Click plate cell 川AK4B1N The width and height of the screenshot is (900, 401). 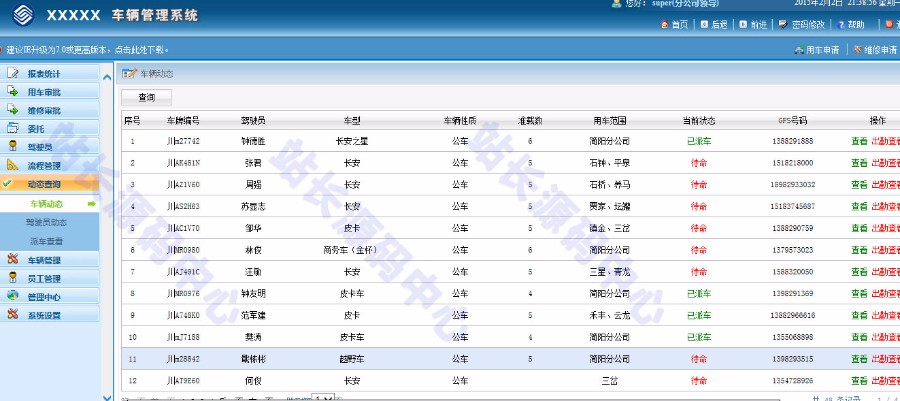click(183, 163)
